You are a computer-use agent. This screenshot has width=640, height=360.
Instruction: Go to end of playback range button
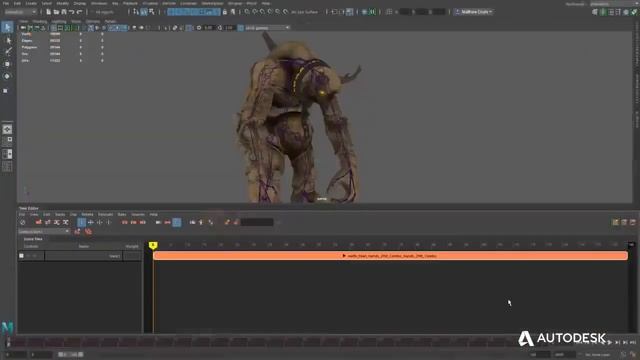pyautogui.click(x=633, y=342)
